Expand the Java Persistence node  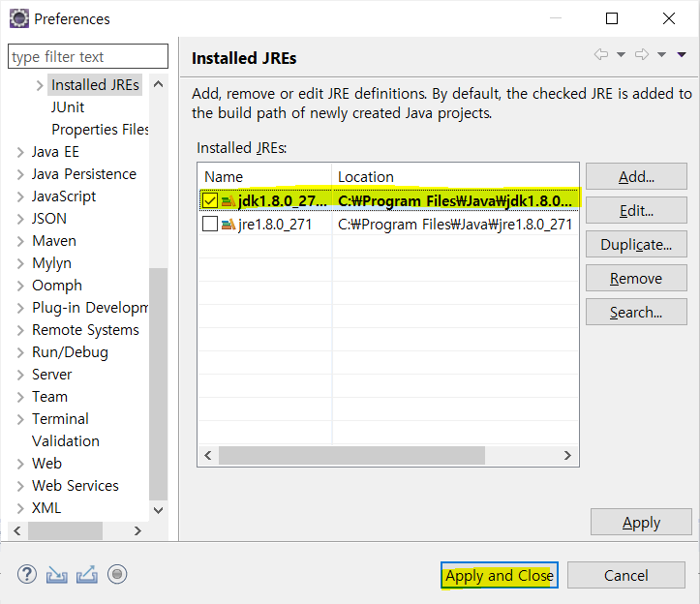(x=20, y=174)
